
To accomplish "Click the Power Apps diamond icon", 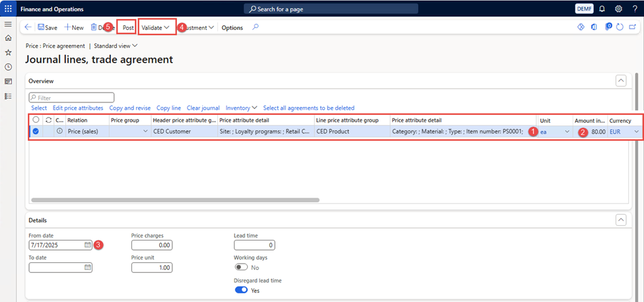I will tap(581, 27).
